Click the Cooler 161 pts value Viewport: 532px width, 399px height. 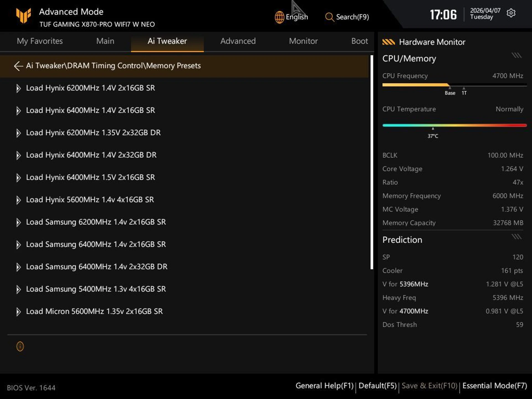[x=512, y=271]
